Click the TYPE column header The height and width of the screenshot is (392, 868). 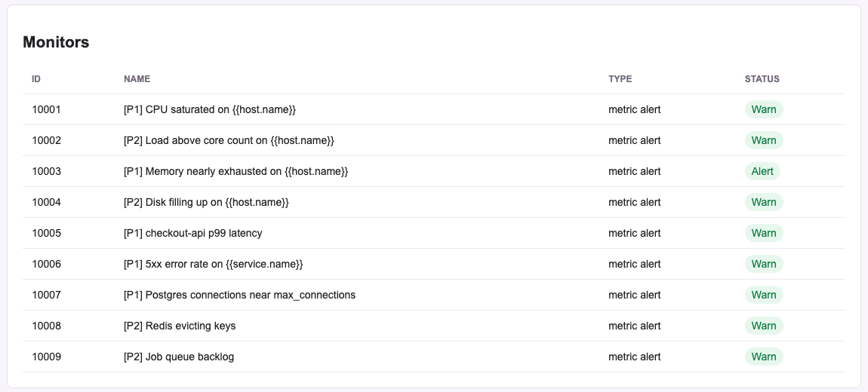tap(620, 79)
